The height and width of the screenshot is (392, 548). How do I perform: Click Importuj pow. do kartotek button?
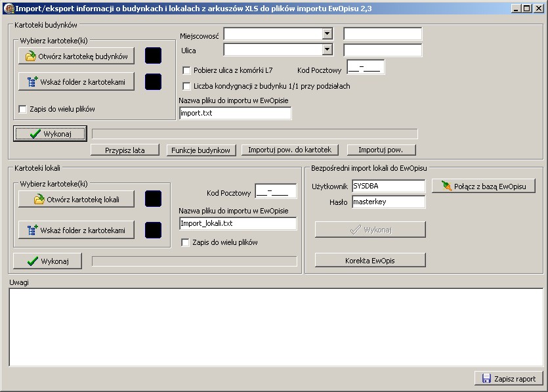[289, 150]
